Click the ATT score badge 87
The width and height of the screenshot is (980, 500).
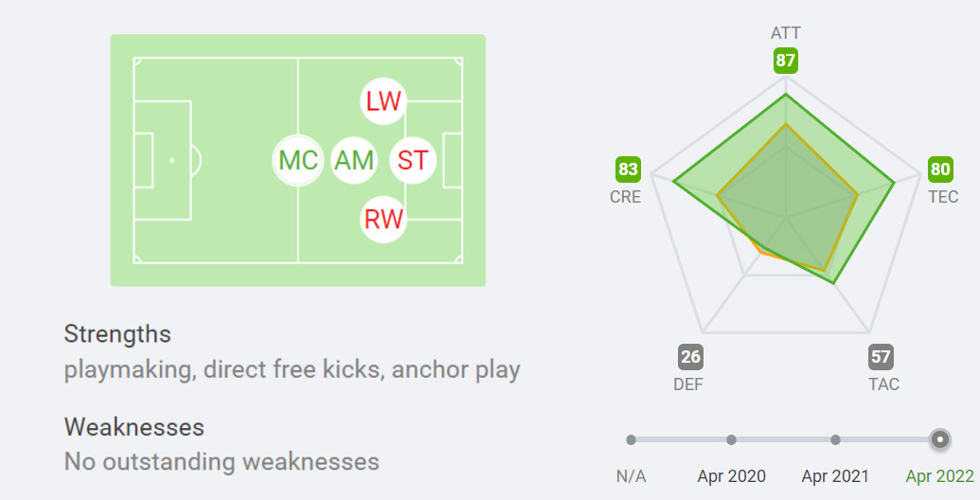(785, 62)
